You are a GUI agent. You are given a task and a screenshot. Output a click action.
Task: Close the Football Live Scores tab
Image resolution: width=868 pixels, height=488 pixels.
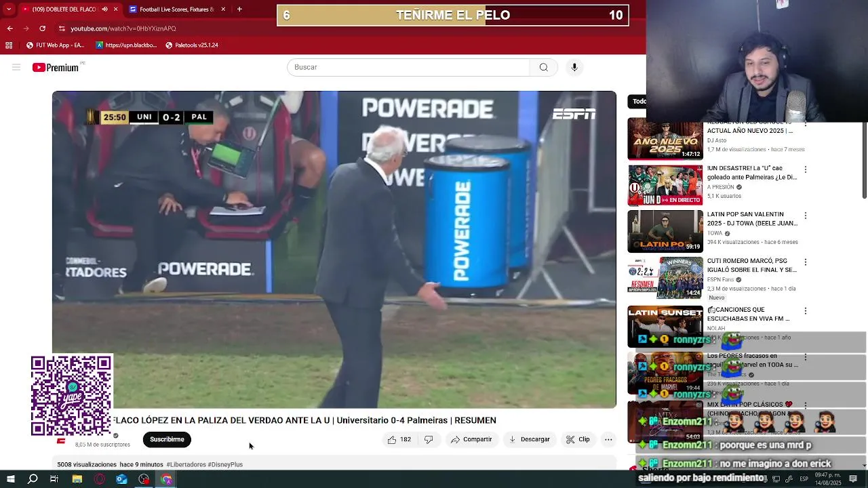point(223,9)
